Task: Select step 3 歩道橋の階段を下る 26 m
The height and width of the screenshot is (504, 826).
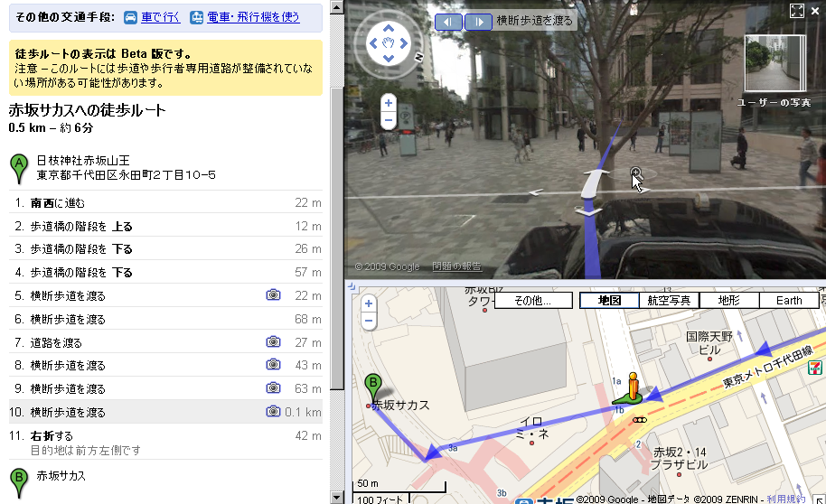Action: coord(165,248)
